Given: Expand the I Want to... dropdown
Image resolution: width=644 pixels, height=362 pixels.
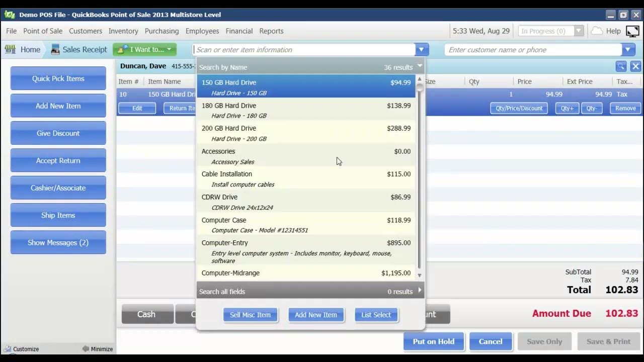Looking at the screenshot, I should (145, 49).
